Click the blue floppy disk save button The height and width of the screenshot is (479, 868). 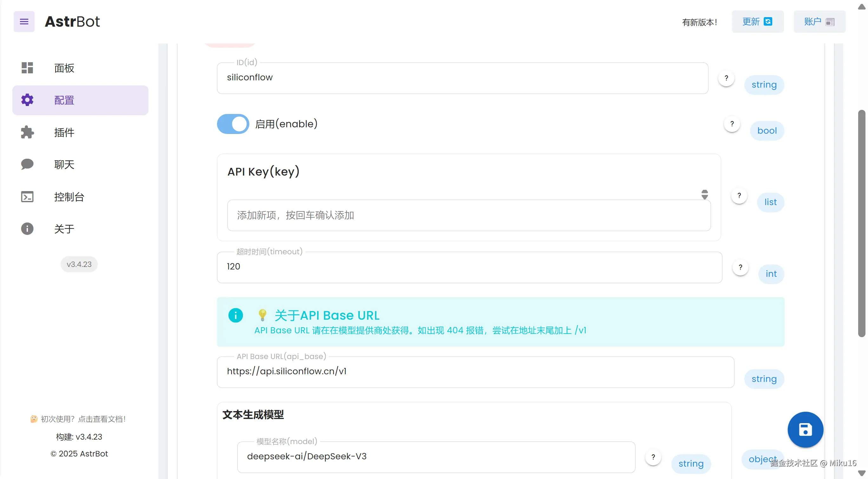click(805, 430)
